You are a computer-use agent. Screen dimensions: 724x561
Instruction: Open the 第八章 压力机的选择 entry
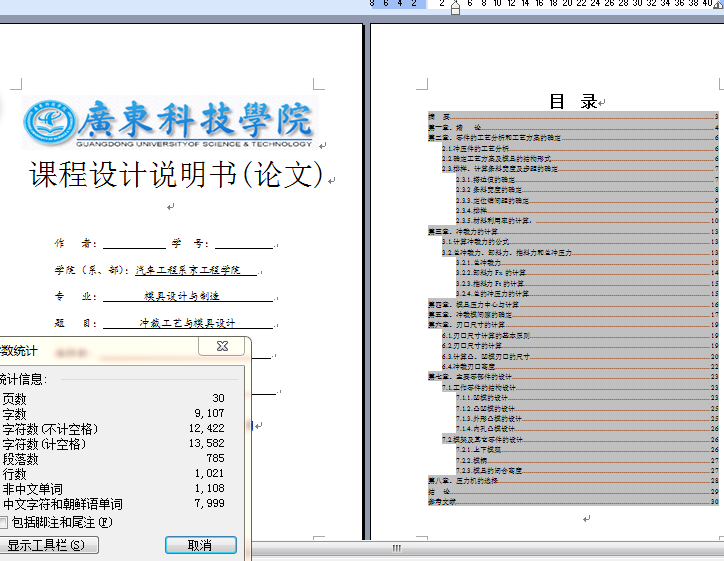pos(573,481)
